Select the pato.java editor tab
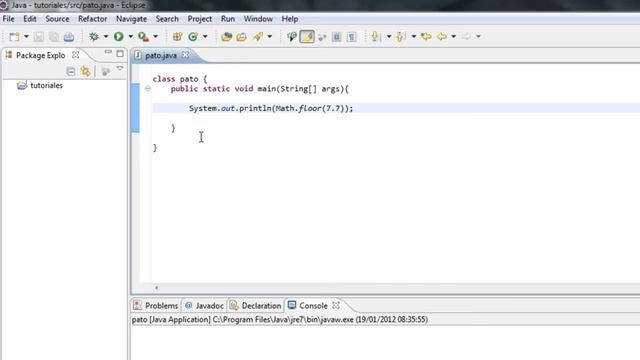The height and width of the screenshot is (360, 640). [x=161, y=55]
